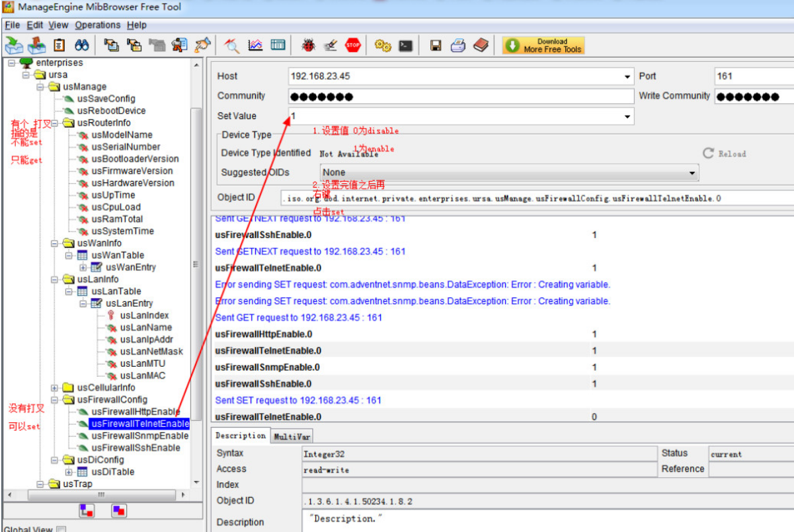The image size is (794, 532).
Task: Click the clear results eraser icon
Action: point(331,46)
